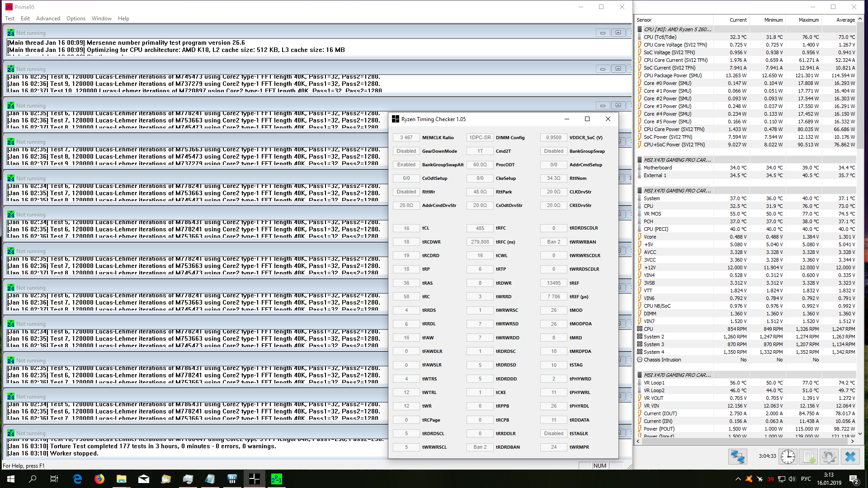Viewport: 868px width, 488px height.
Task: Open Firefox from the taskbar
Action: coord(99,479)
